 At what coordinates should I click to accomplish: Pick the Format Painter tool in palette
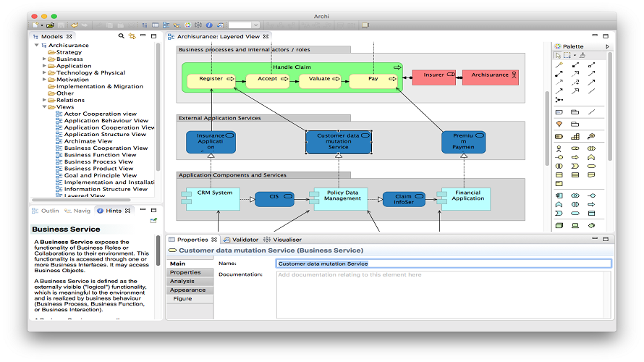582,55
